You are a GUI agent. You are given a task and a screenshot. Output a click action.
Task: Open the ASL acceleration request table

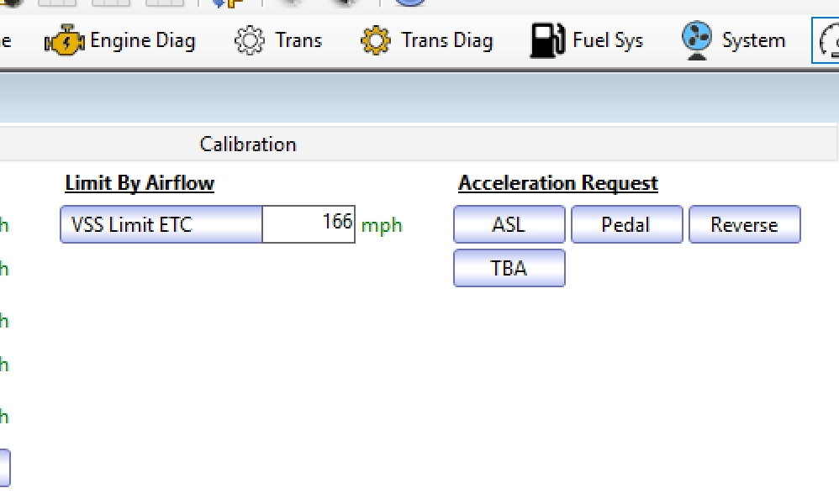(x=509, y=224)
